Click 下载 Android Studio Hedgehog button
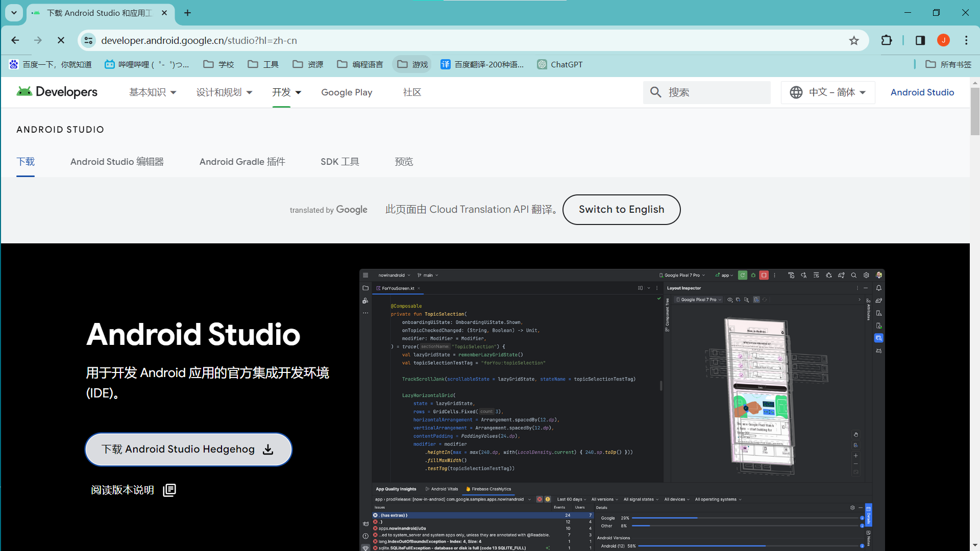 pyautogui.click(x=188, y=449)
